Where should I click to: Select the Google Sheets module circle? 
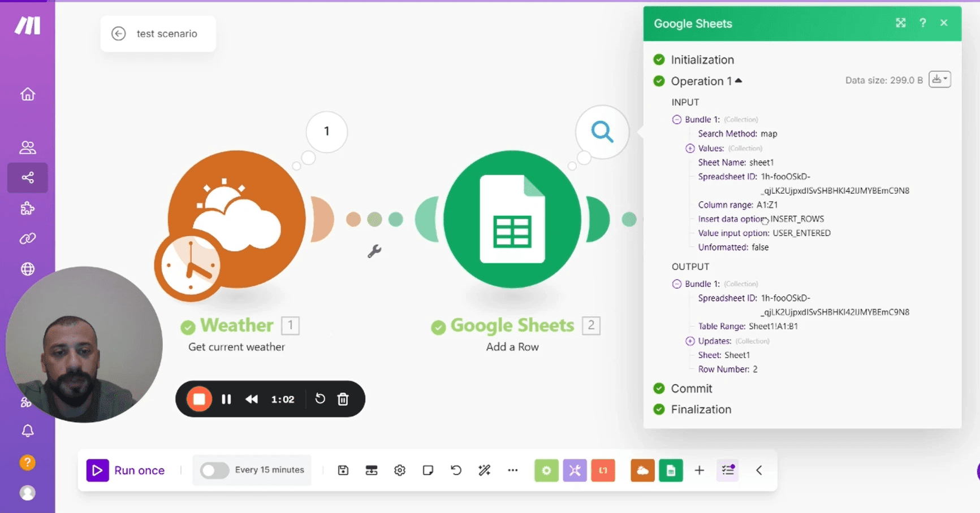pos(512,219)
